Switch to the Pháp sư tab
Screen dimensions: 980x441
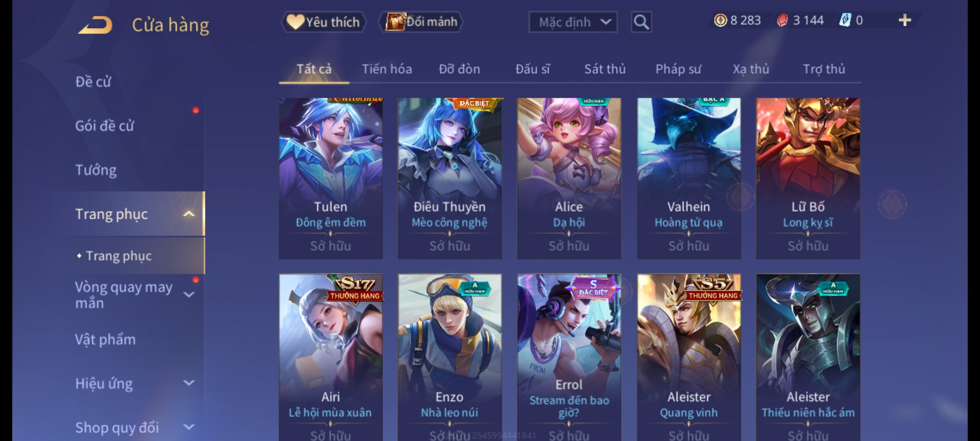(678, 69)
